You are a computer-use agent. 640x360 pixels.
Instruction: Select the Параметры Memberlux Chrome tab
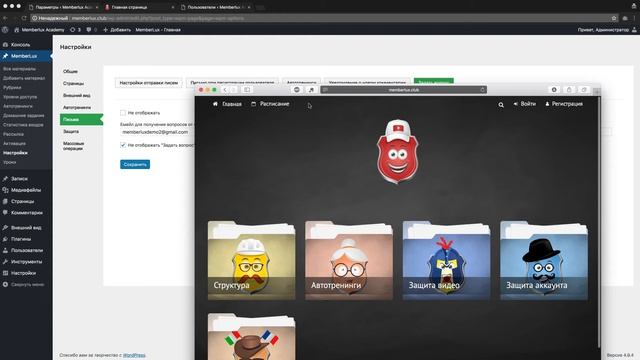click(x=63, y=7)
